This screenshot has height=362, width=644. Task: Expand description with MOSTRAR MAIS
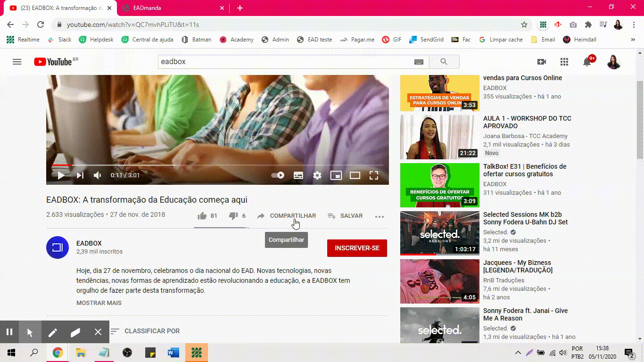(99, 303)
